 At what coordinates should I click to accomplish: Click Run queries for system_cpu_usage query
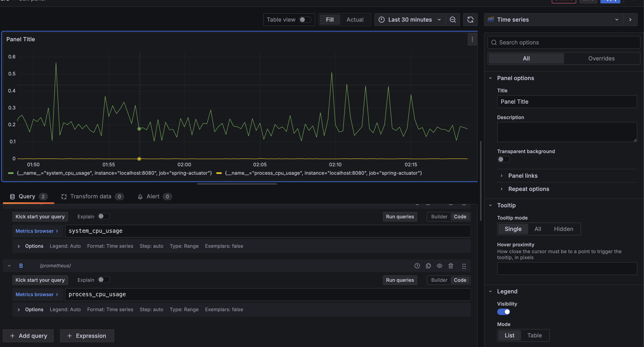pos(400,217)
